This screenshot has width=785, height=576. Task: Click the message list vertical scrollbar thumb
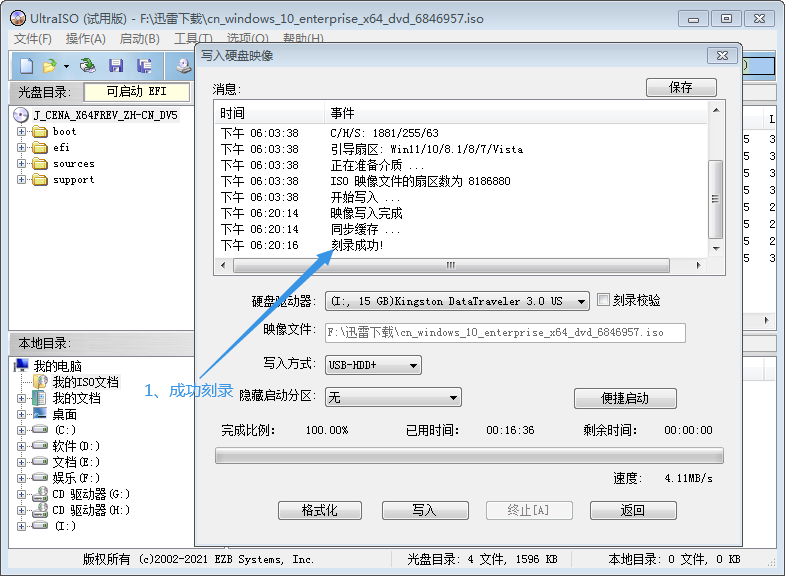(x=716, y=199)
